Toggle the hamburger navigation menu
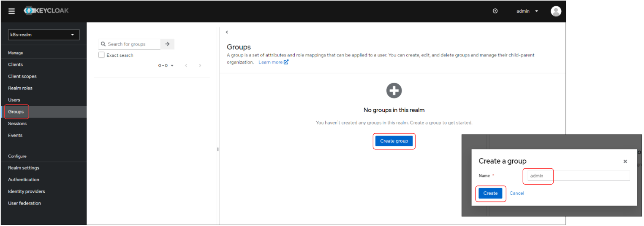 click(11, 11)
